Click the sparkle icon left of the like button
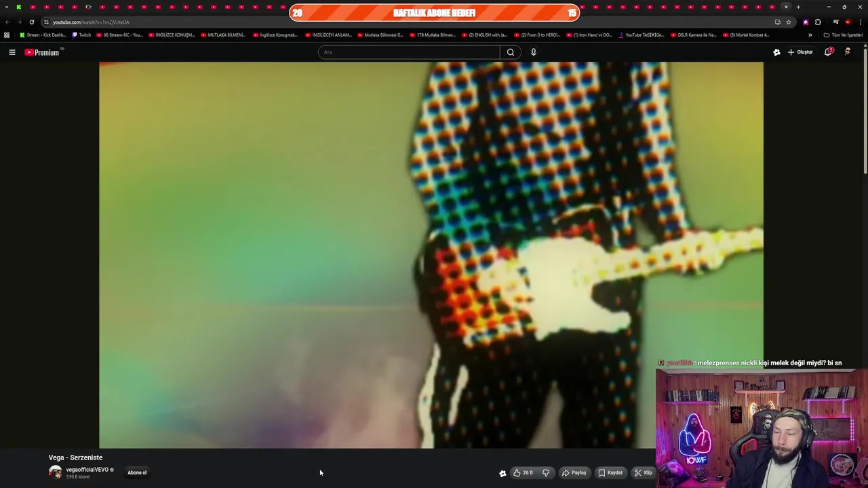Viewport: 868px width, 488px height. coord(502,473)
